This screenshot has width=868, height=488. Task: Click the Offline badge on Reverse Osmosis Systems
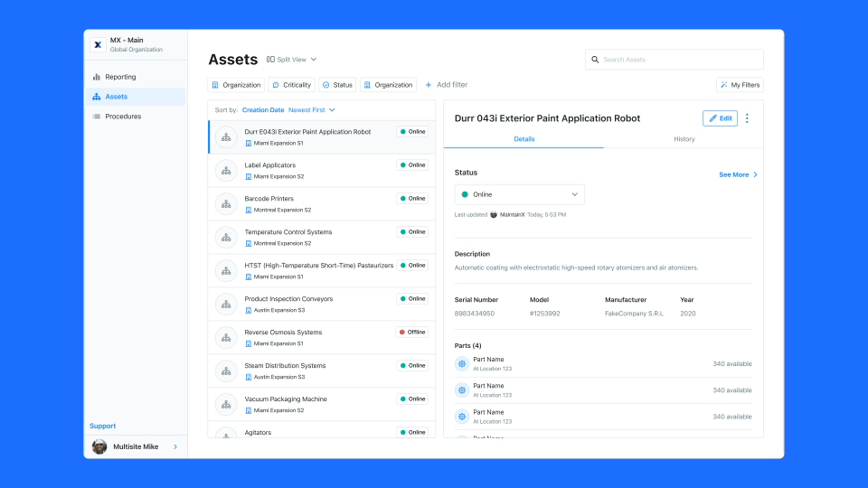[412, 332]
